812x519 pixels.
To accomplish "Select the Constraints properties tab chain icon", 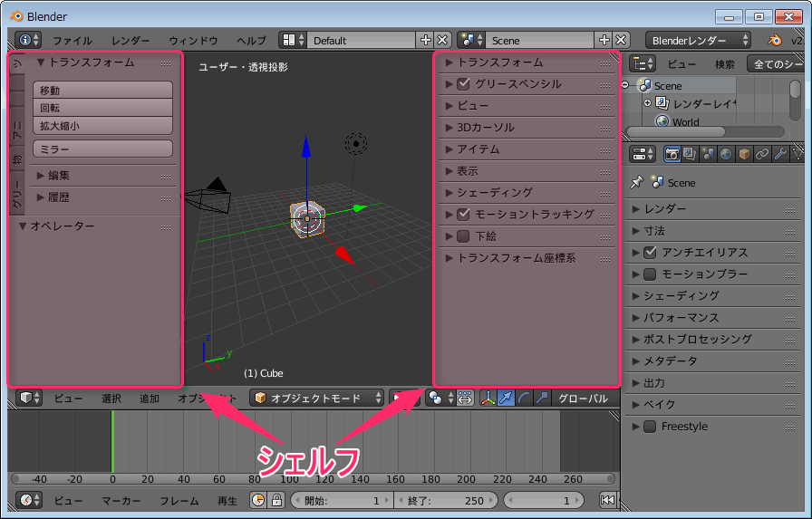I will click(762, 154).
